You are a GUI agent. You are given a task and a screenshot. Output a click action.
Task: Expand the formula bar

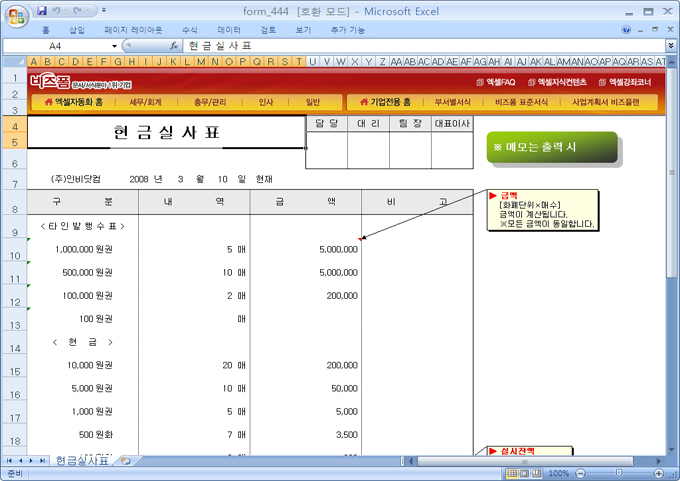[670, 46]
